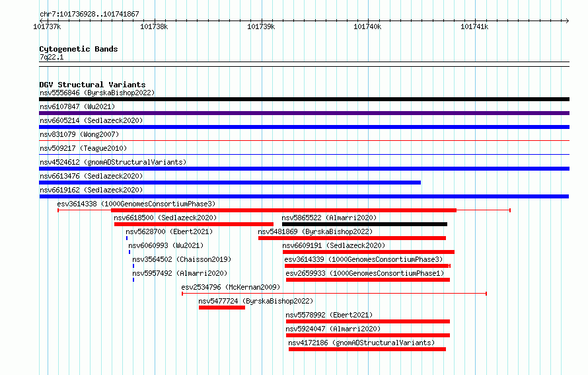Click nsv6060993 (Wu2021) label
The height and width of the screenshot is (375, 588).
[166, 245]
